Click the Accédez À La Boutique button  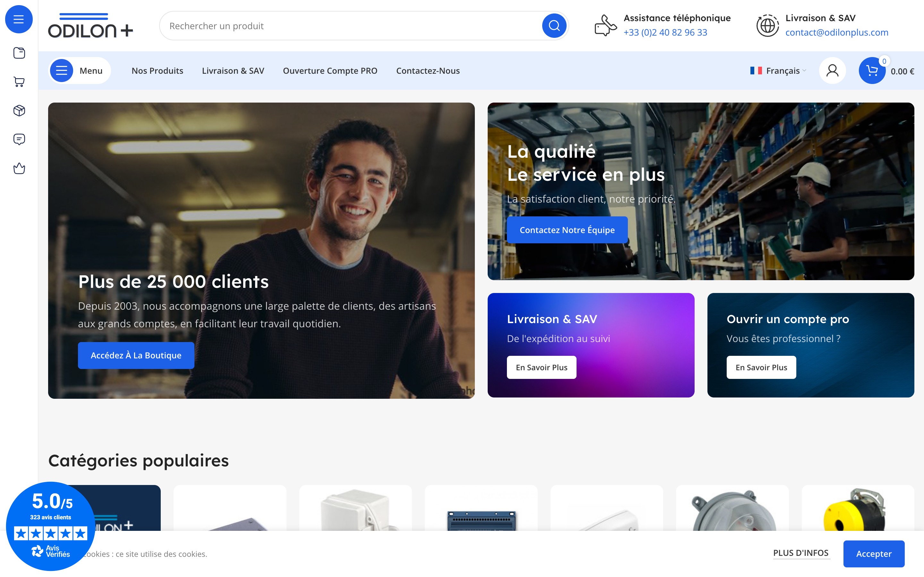[x=136, y=355]
